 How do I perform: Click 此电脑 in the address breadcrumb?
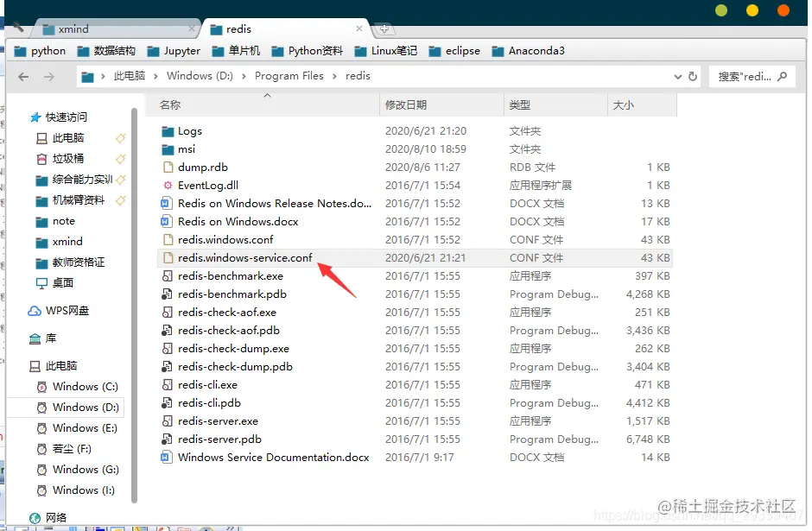click(130, 76)
